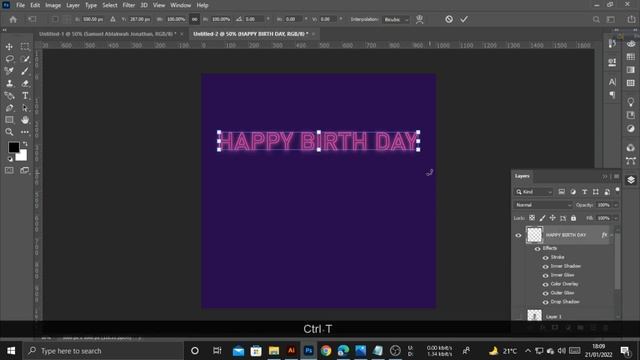Open the search icon at top right
Screen dimensions: 640x360
[596, 19]
